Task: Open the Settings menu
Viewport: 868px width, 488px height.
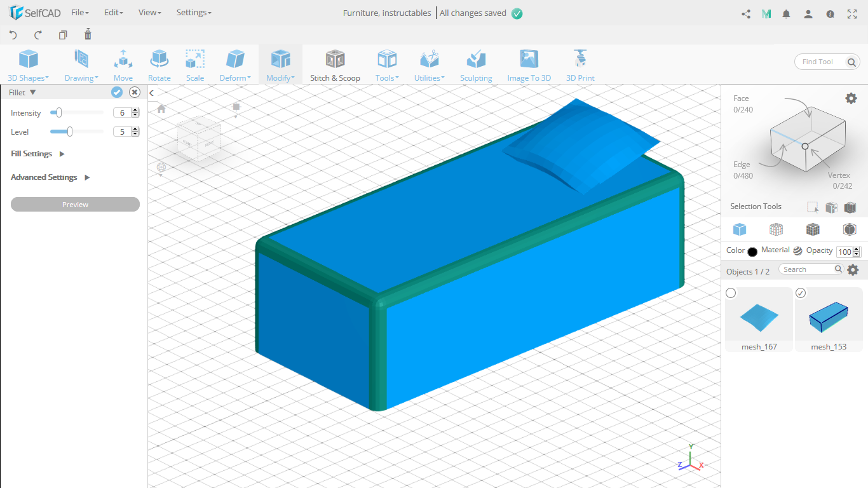Action: click(194, 13)
